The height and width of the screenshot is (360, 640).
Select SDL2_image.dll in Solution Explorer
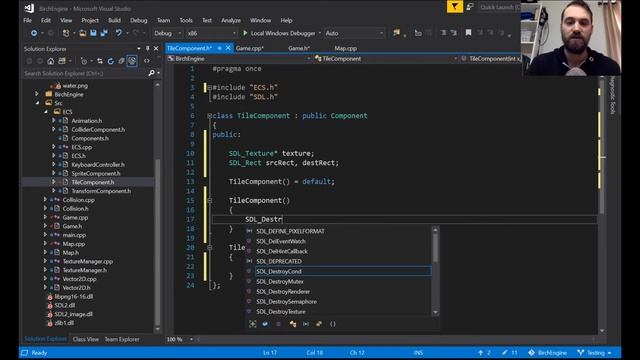tap(73, 314)
